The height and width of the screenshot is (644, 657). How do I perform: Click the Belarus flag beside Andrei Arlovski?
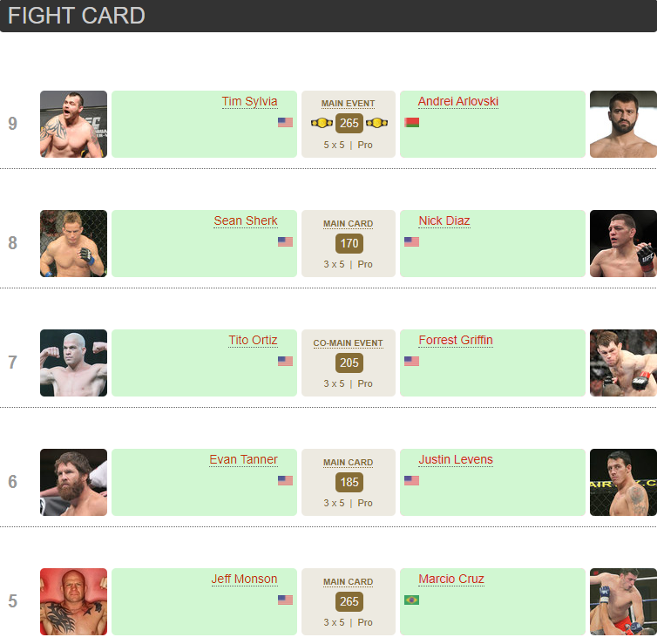(412, 123)
